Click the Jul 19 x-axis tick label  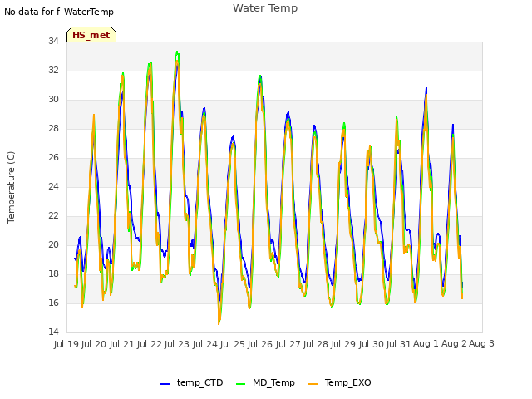pyautogui.click(x=66, y=344)
